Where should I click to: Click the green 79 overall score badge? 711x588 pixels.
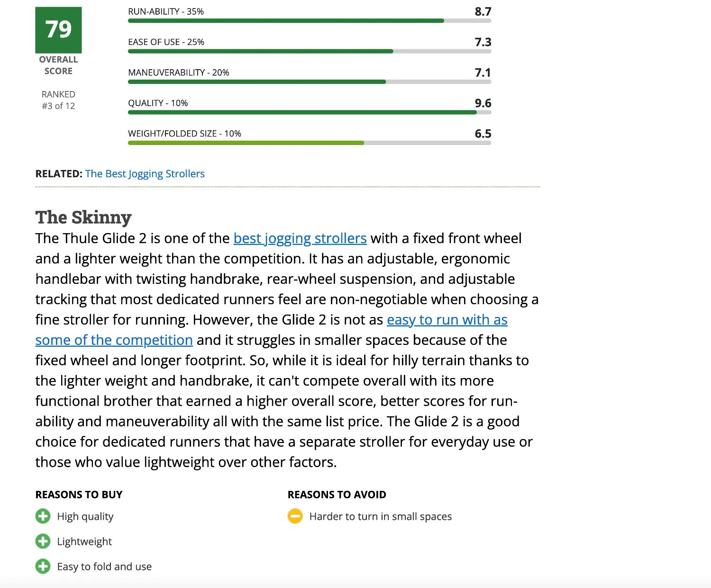pos(58,30)
